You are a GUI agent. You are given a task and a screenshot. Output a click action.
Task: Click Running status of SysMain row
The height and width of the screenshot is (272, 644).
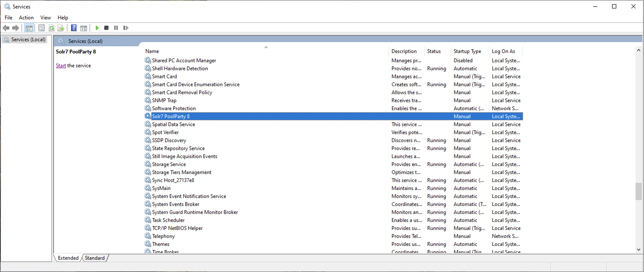pyautogui.click(x=436, y=188)
